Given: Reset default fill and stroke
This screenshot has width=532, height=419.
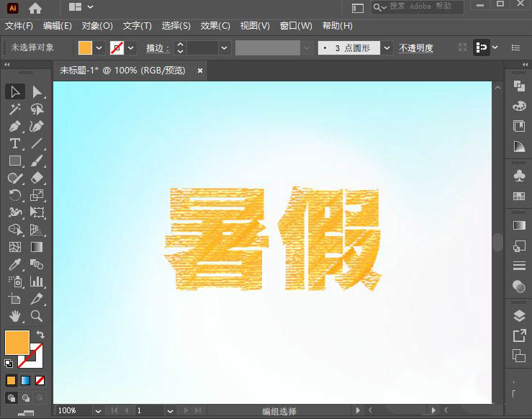Looking at the screenshot, I should (x=9, y=364).
